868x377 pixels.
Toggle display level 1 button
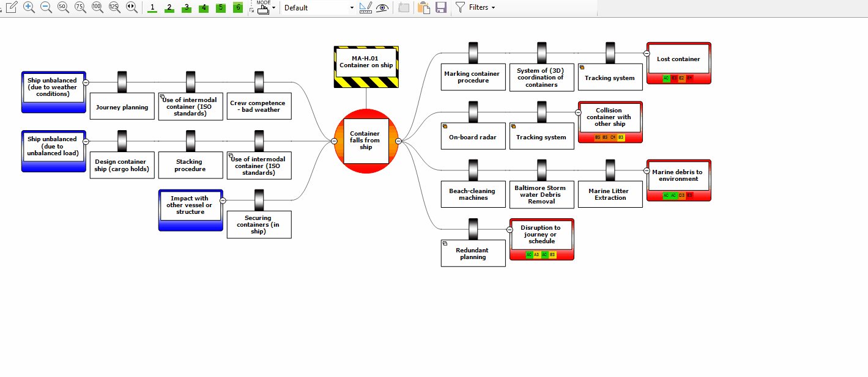pyautogui.click(x=152, y=8)
